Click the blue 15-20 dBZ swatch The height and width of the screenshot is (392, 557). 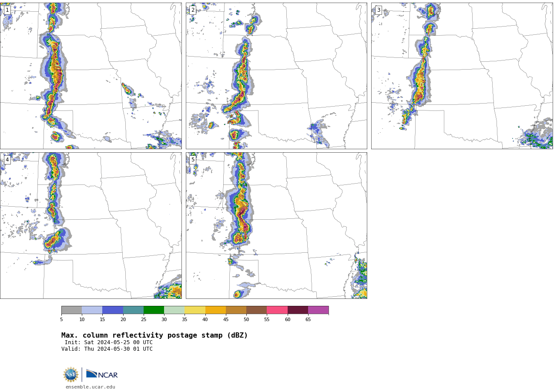click(113, 310)
